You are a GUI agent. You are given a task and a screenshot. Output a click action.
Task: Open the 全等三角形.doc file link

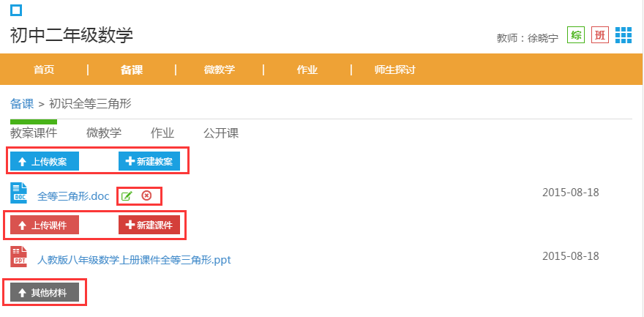click(x=73, y=196)
